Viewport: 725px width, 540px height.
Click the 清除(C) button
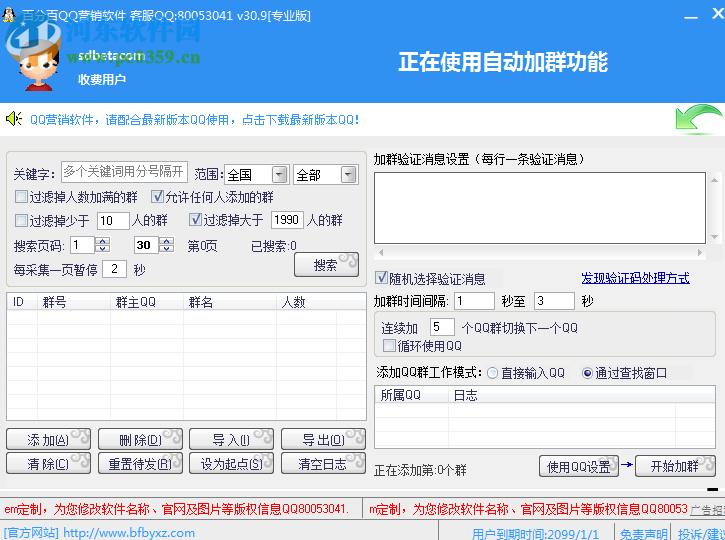[x=48, y=463]
